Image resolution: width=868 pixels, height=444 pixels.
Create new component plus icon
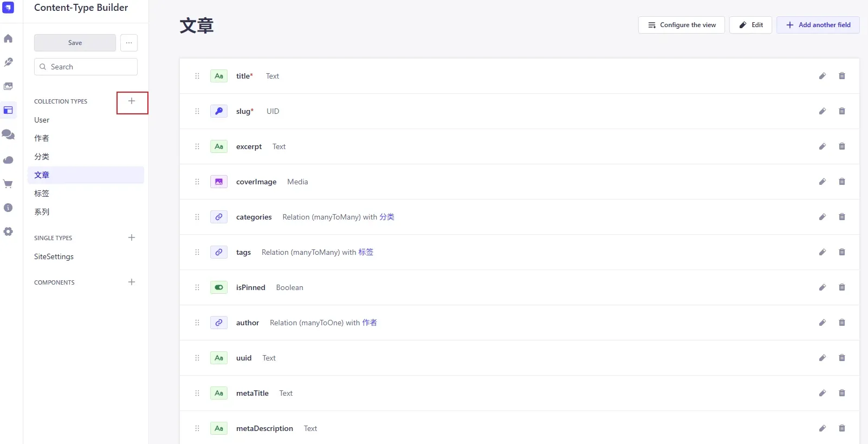click(132, 282)
